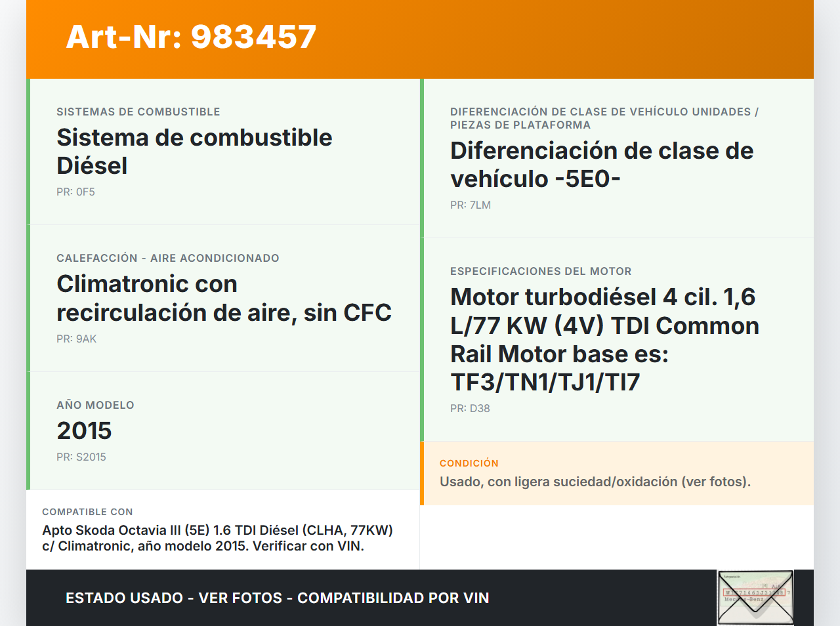Select Climatronic con recirculación de aire heading
Screen dimensions: 840x626
[x=224, y=298]
